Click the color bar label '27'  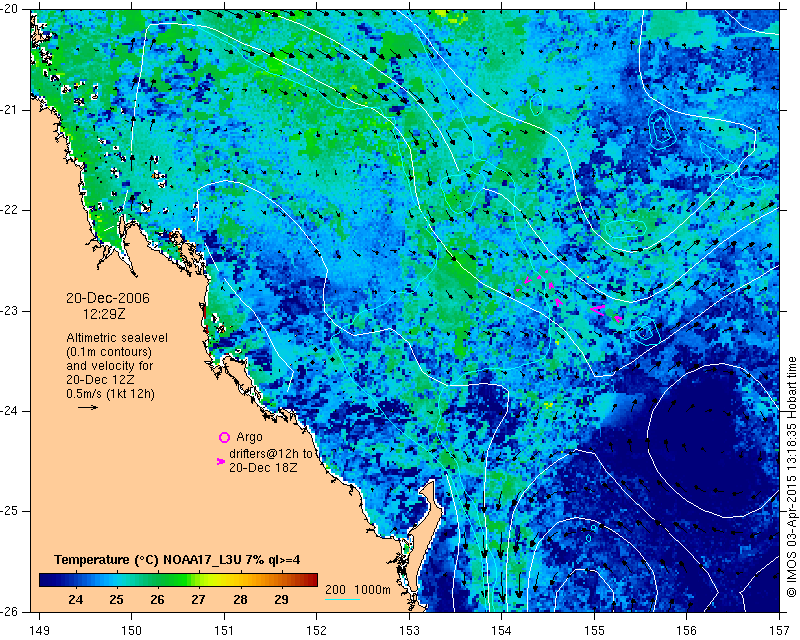coord(198,600)
